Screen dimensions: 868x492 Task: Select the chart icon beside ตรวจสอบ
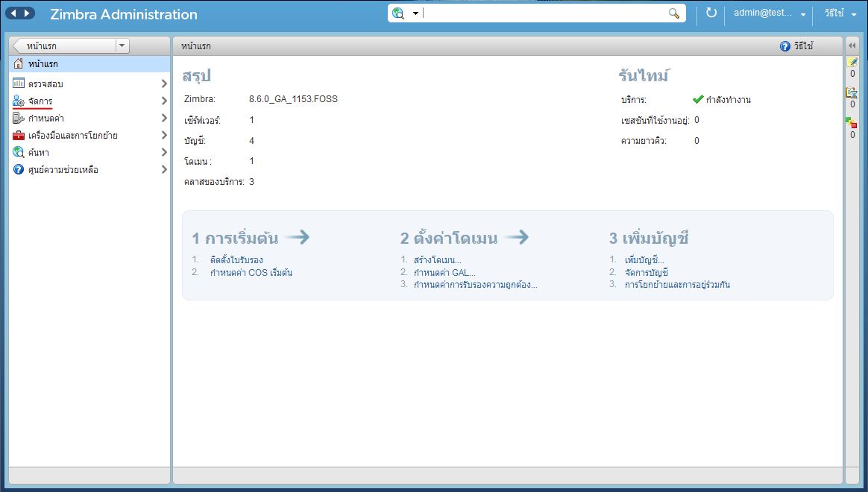(18, 83)
